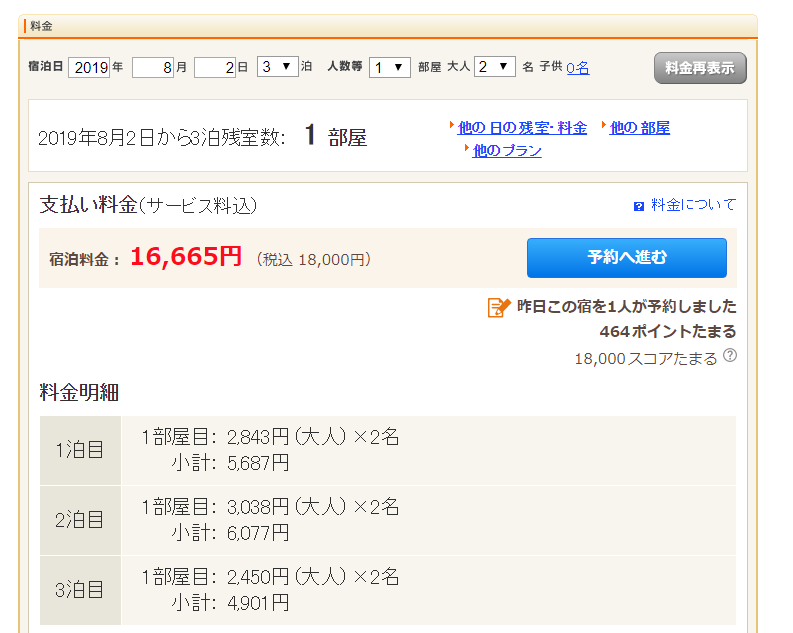
Task: Click the orange arrow before 他のプラン
Action: tap(466, 149)
